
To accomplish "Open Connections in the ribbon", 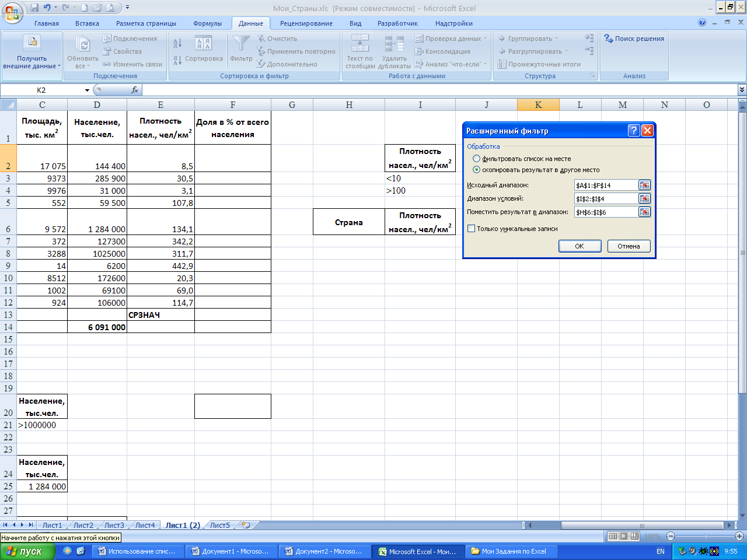I will (130, 38).
